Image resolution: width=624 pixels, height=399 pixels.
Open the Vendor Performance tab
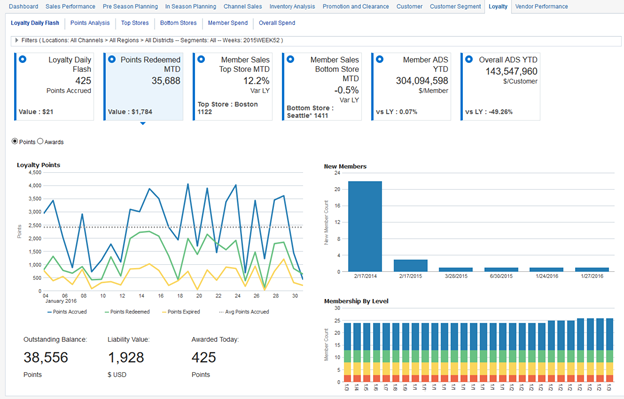(541, 6)
